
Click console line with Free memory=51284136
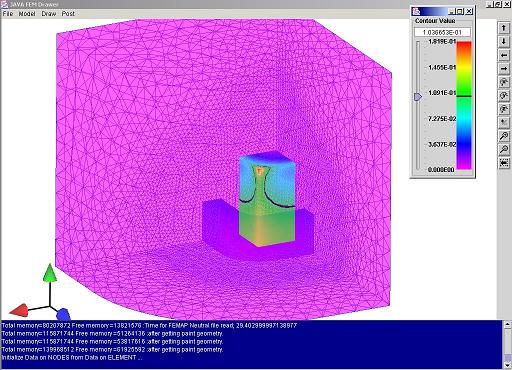(112, 333)
